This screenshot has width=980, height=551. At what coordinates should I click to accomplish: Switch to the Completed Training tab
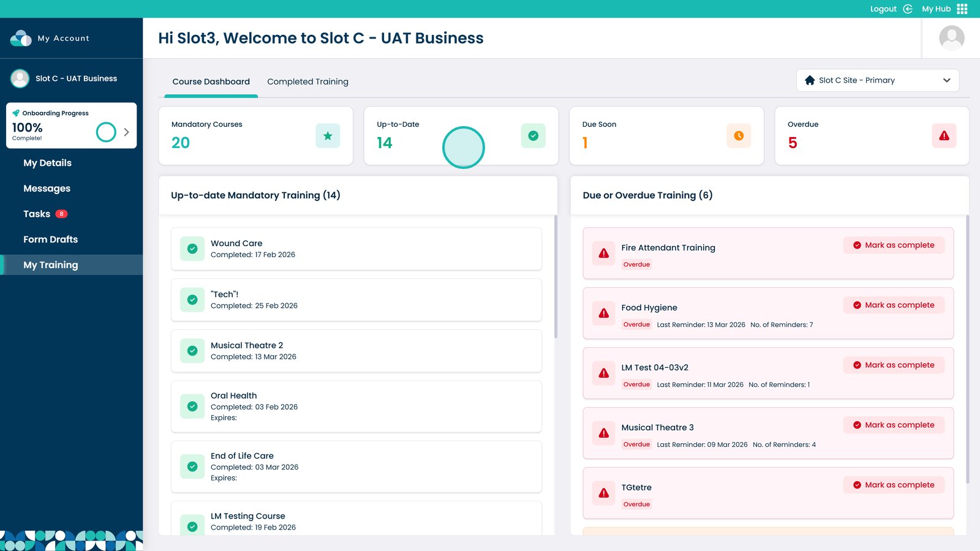click(307, 82)
